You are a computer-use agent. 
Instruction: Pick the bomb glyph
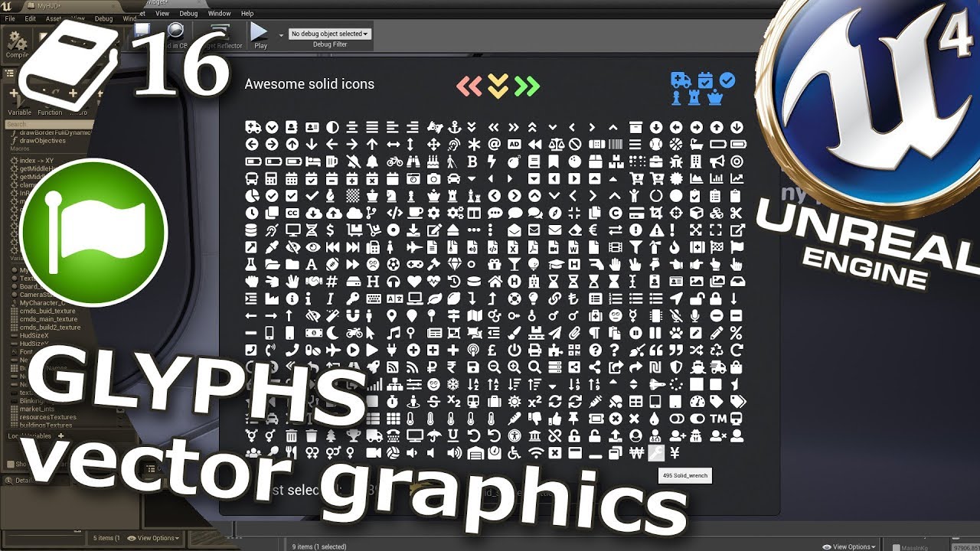514,161
